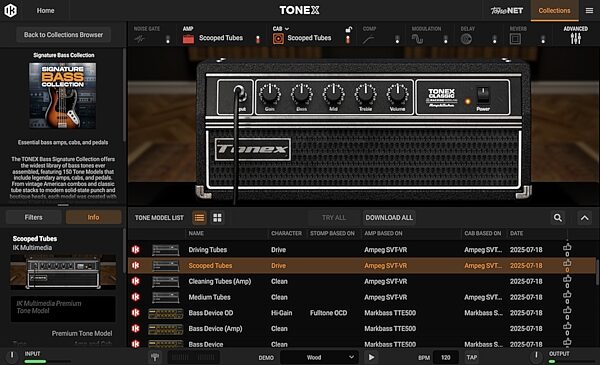Viewport: 600px width, 365px height.
Task: Select the Driving Tubes tone model row
Action: pyautogui.click(x=362, y=249)
